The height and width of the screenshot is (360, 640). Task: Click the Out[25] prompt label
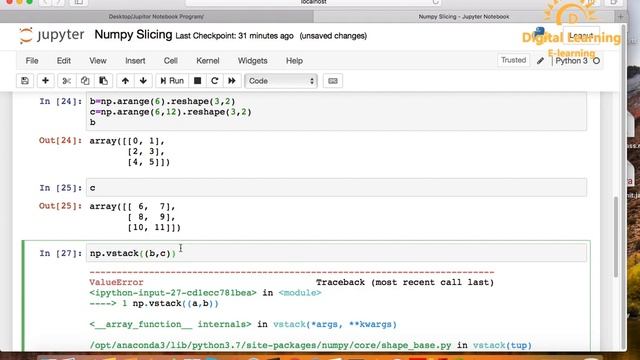tap(60, 206)
